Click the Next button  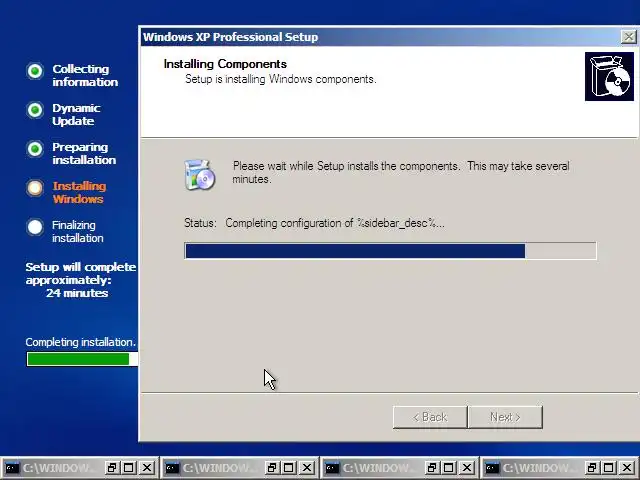pos(505,417)
